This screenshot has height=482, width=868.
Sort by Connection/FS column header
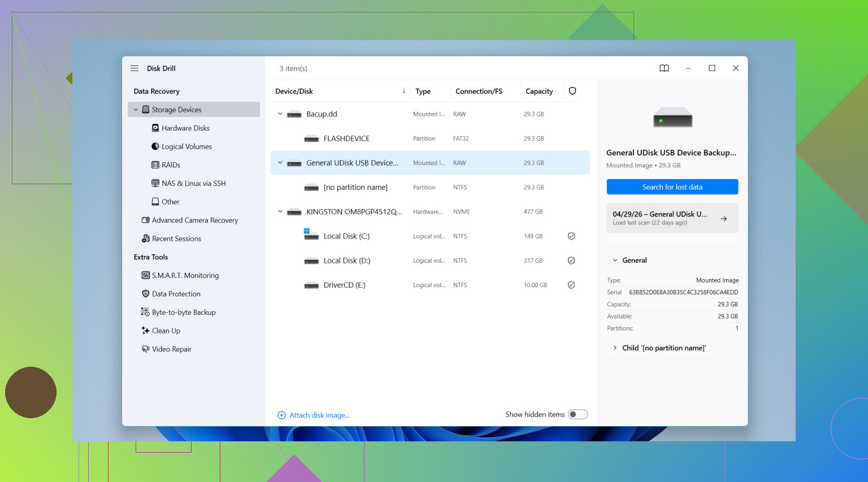[479, 91]
